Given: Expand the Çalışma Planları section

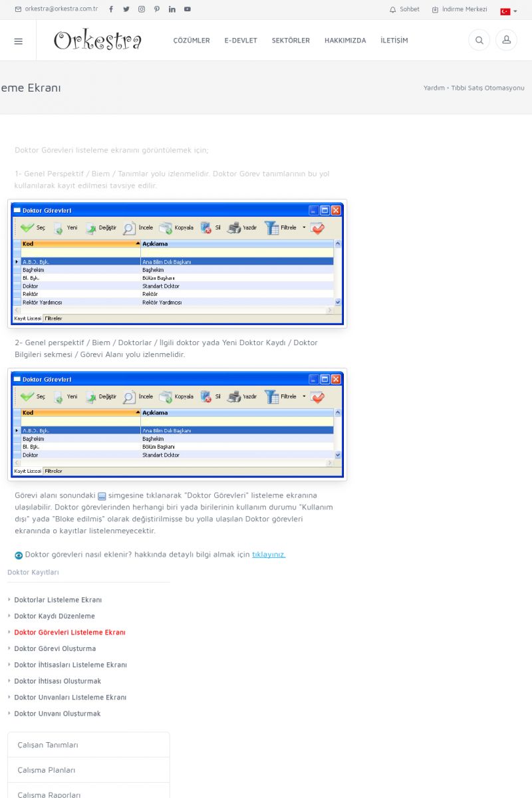Looking at the screenshot, I should 88,770.
